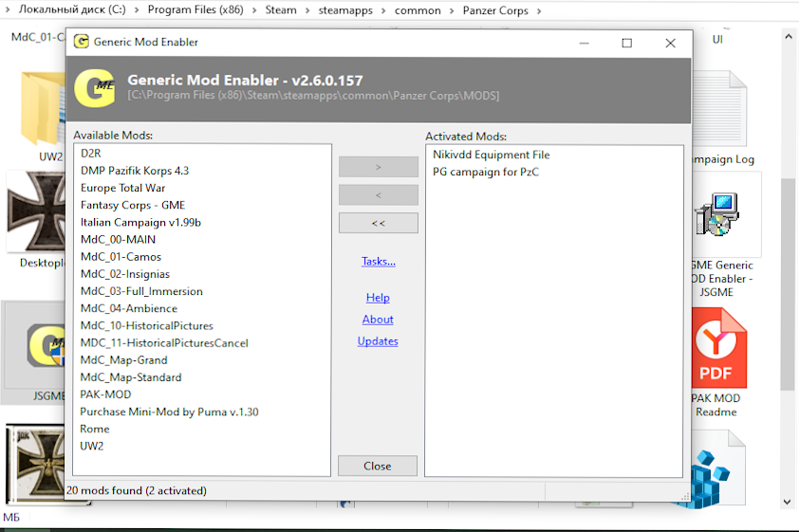Click the Generic Mod Enabler title bar icon
This screenshot has height=532, width=799.
[81, 42]
